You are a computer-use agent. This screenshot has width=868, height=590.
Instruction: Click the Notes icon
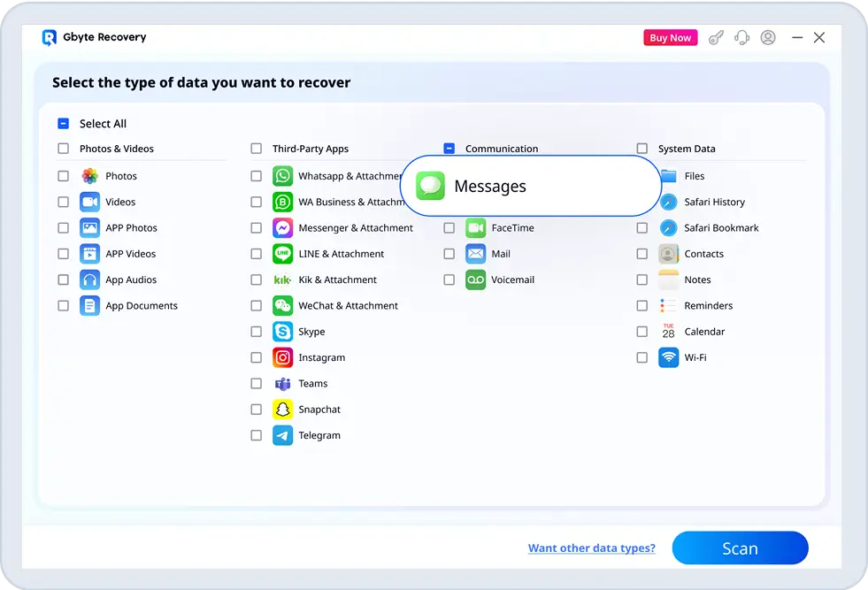tap(669, 280)
